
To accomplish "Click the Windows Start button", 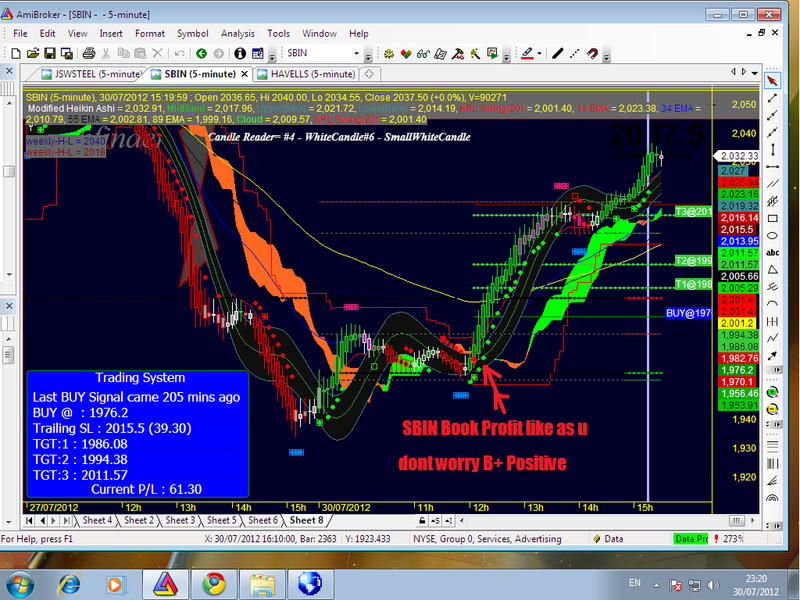I will tap(20, 585).
